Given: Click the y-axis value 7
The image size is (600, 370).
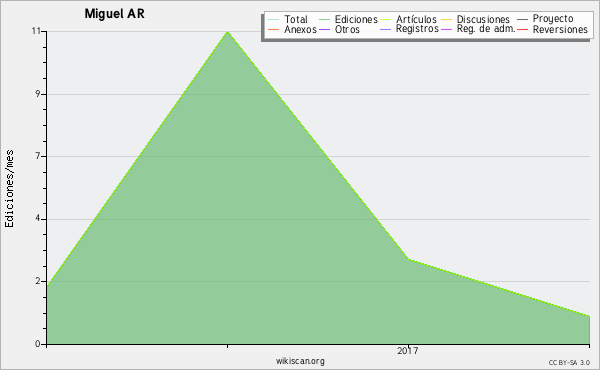Looking at the screenshot, I should tap(38, 156).
